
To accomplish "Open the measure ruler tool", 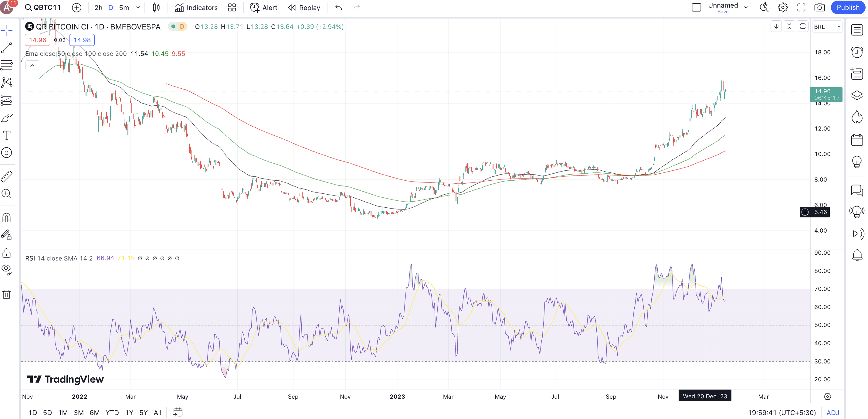I will coord(7,176).
